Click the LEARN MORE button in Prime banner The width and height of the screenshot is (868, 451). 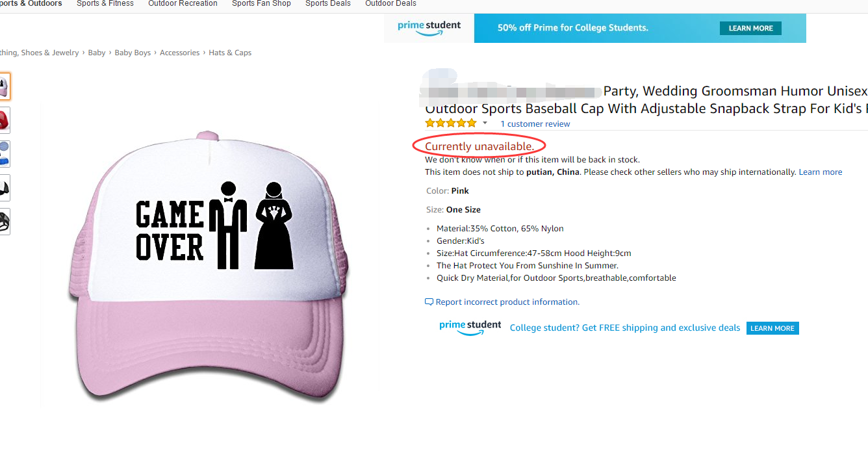click(750, 29)
